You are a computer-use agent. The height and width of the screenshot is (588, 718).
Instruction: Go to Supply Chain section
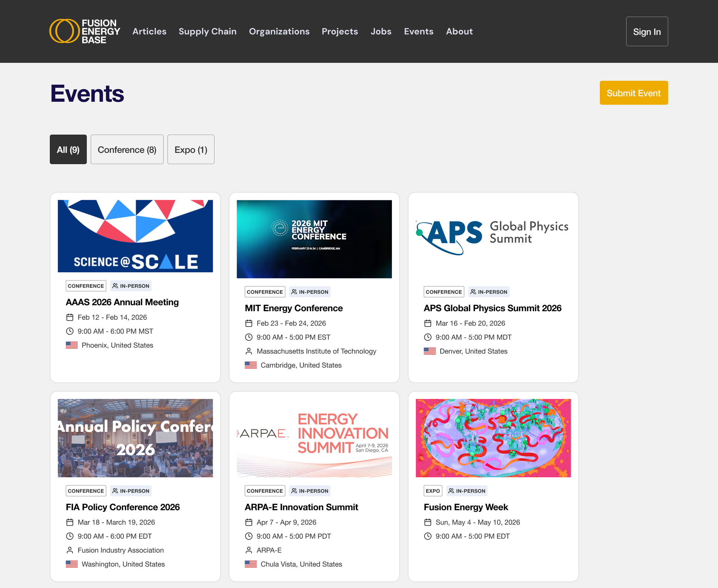tap(208, 31)
